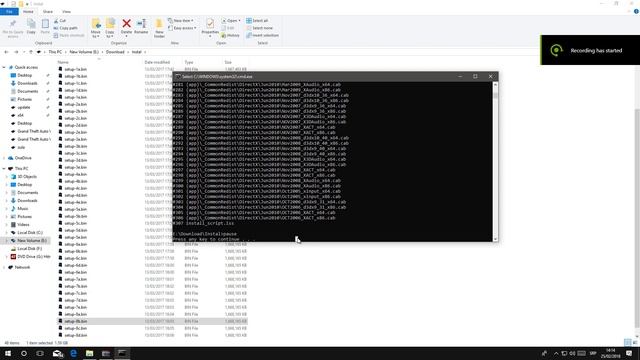Select the file setup-1a.bin

[76, 69]
